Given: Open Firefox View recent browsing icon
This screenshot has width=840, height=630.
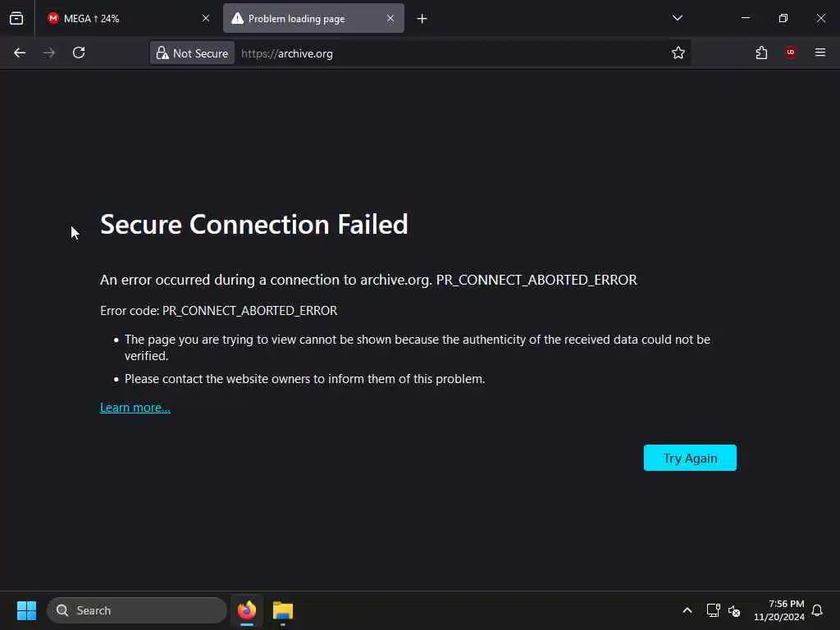Looking at the screenshot, I should (x=16, y=18).
